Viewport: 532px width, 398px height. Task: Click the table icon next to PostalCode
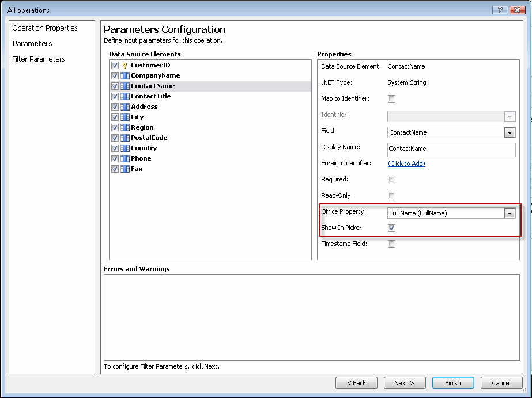pyautogui.click(x=123, y=138)
